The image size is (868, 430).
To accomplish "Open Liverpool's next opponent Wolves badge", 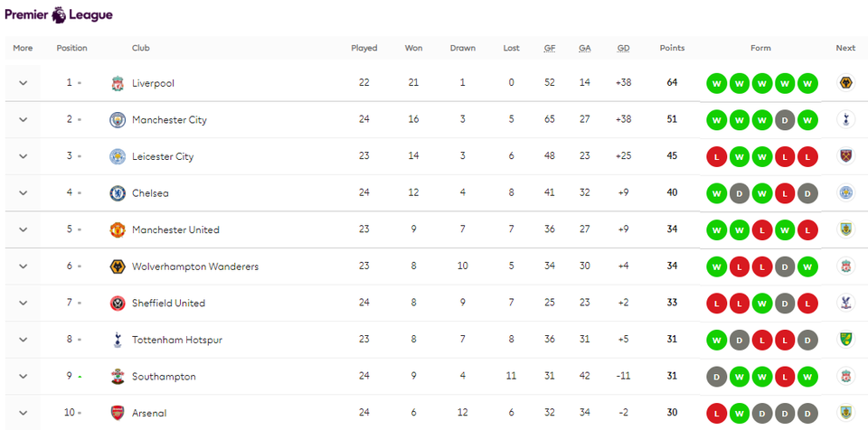I will pyautogui.click(x=845, y=83).
